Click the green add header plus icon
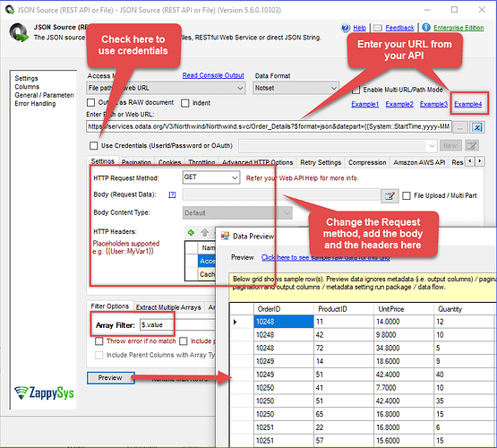497x448 pixels. pos(191,233)
